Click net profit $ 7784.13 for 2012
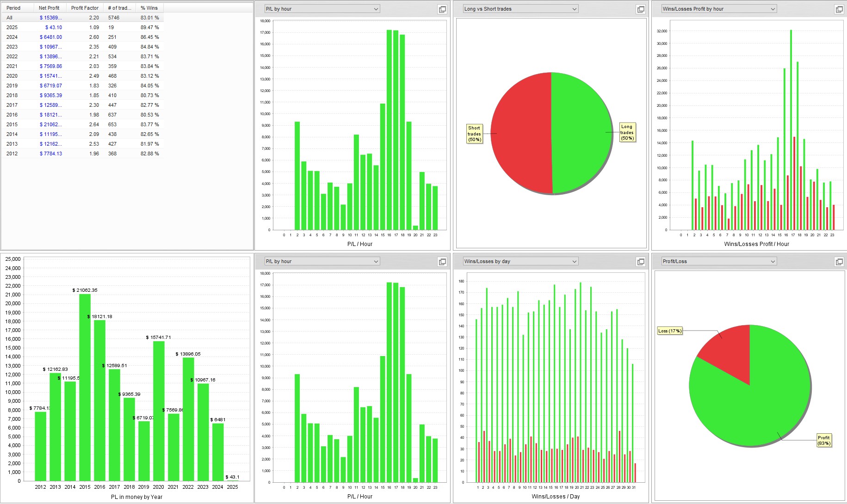The image size is (847, 504). click(51, 154)
